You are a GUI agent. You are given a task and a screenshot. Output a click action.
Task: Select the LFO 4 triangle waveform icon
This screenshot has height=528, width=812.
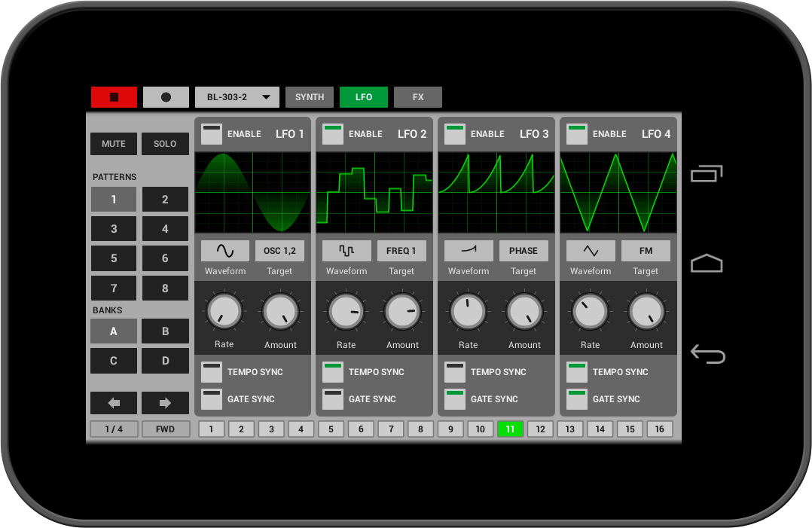pos(591,251)
